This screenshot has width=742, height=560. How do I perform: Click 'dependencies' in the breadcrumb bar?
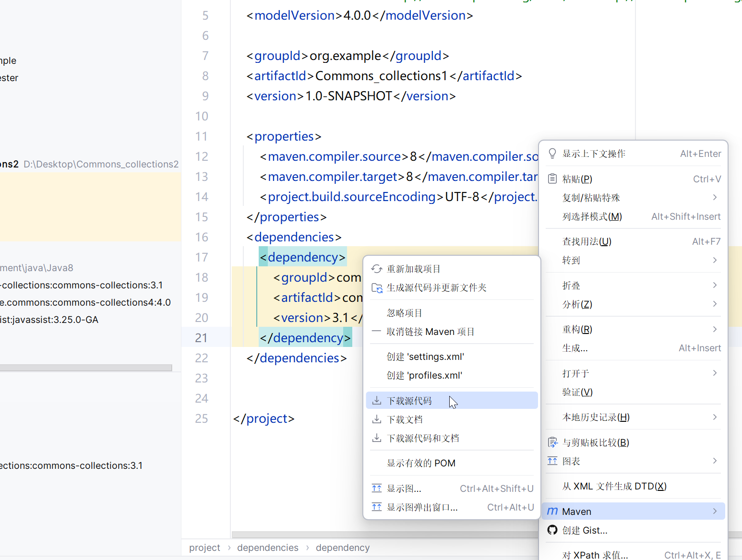click(267, 548)
